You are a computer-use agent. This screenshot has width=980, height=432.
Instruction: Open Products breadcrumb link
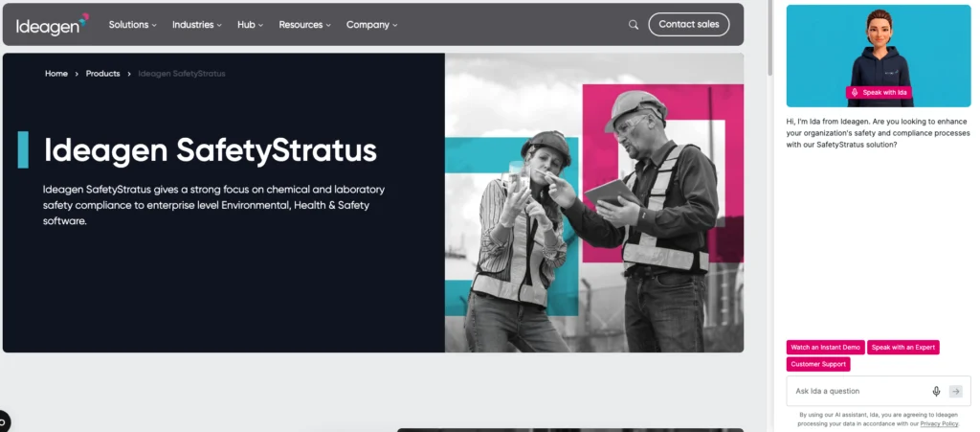click(102, 74)
